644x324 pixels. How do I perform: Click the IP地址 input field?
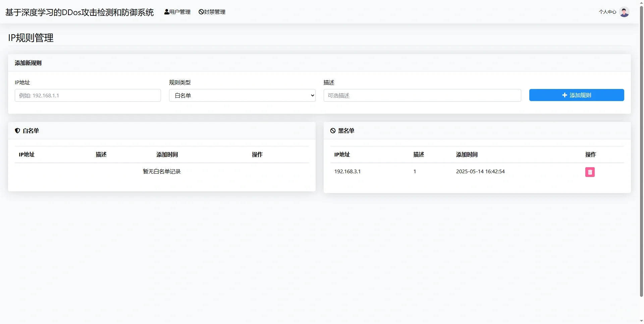pyautogui.click(x=88, y=95)
